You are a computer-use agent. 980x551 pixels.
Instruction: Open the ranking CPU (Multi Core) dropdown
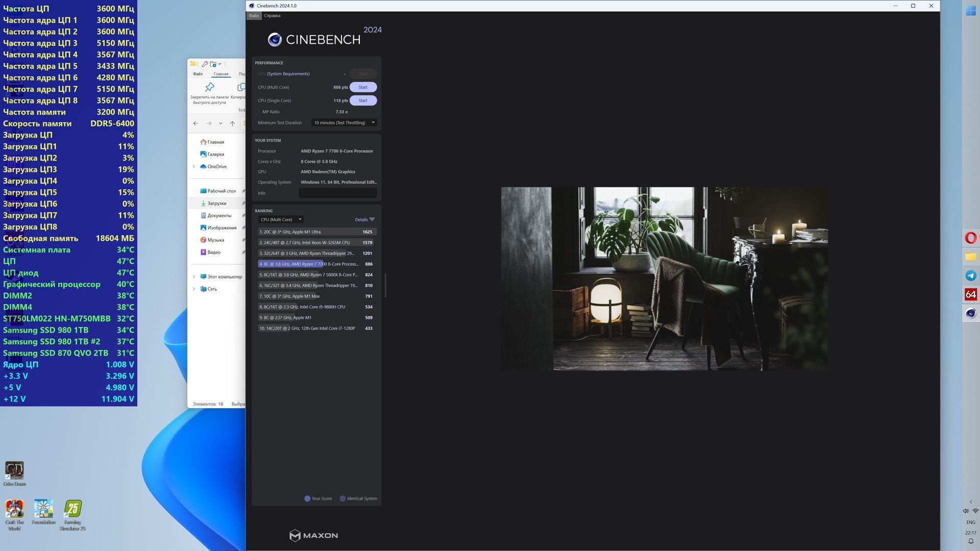coord(281,220)
